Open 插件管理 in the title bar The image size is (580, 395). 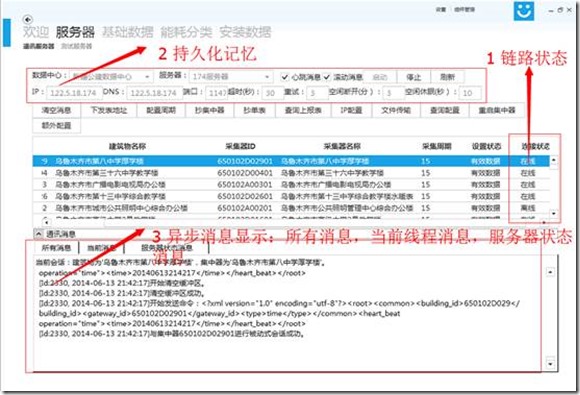coord(465,10)
